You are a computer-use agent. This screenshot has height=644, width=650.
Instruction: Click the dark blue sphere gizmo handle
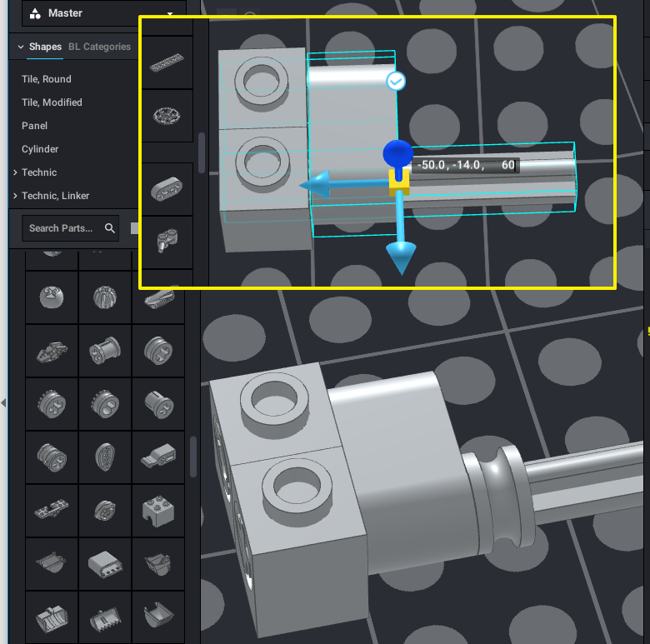click(x=398, y=153)
